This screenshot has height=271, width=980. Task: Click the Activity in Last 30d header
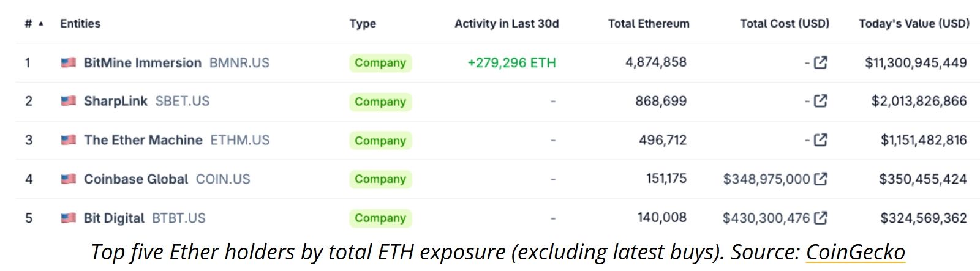point(507,24)
